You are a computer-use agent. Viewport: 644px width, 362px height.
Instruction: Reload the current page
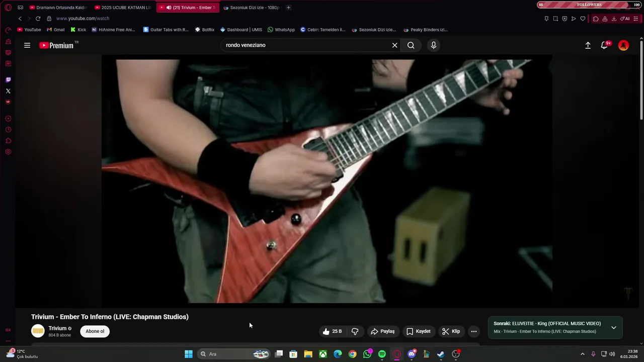click(38, 19)
